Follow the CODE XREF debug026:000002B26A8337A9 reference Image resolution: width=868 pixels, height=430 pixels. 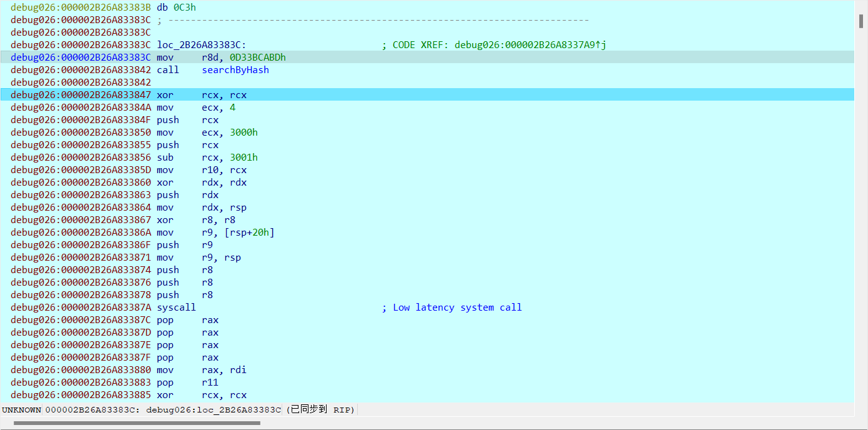coord(530,45)
